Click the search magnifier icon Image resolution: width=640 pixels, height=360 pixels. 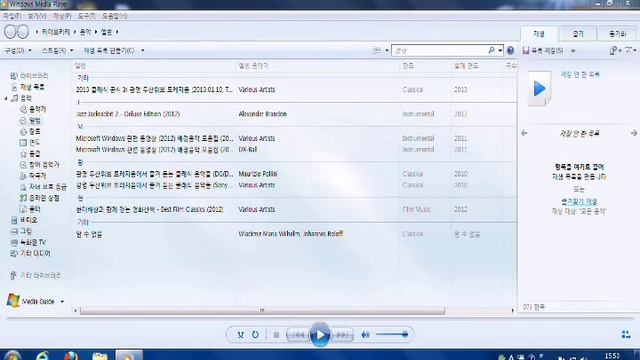(x=491, y=50)
